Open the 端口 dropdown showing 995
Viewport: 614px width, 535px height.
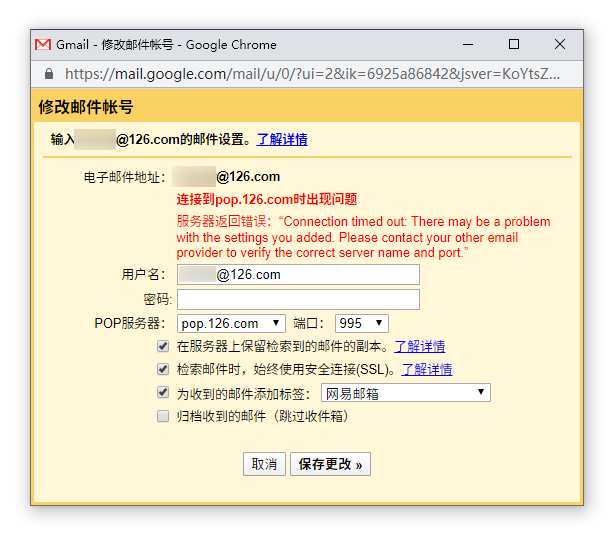pos(362,324)
